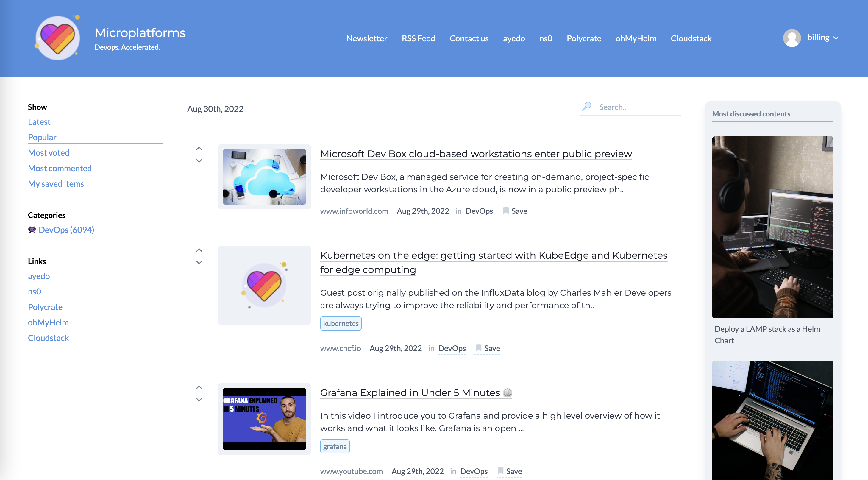This screenshot has width=868, height=480.
Task: Click bookmark icon on KubeEdge post
Action: 478,348
